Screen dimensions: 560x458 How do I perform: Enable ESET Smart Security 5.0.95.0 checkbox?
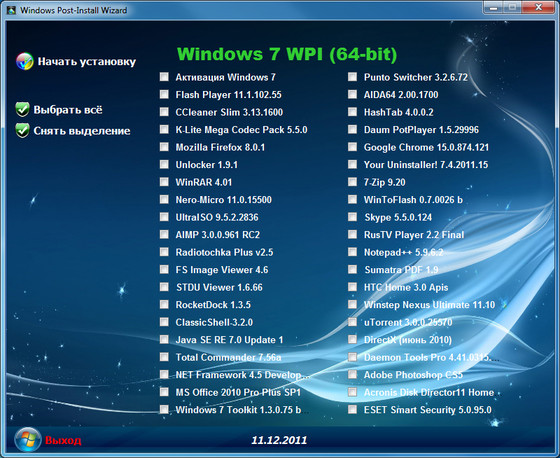pyautogui.click(x=352, y=409)
